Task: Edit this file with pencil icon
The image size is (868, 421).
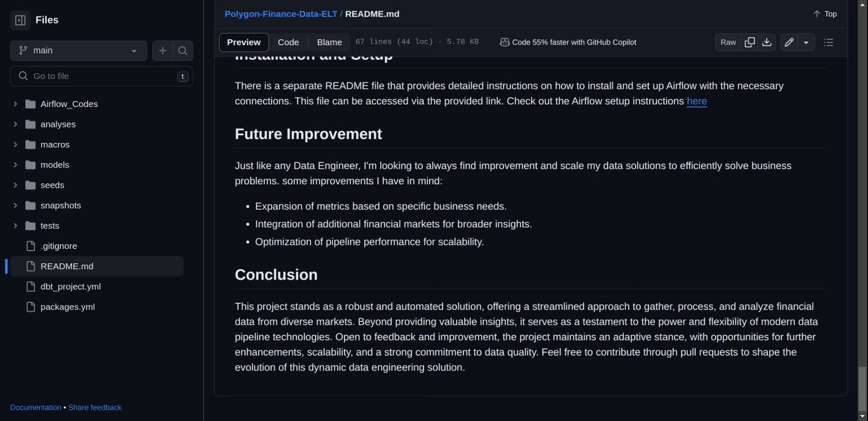Action: (789, 42)
